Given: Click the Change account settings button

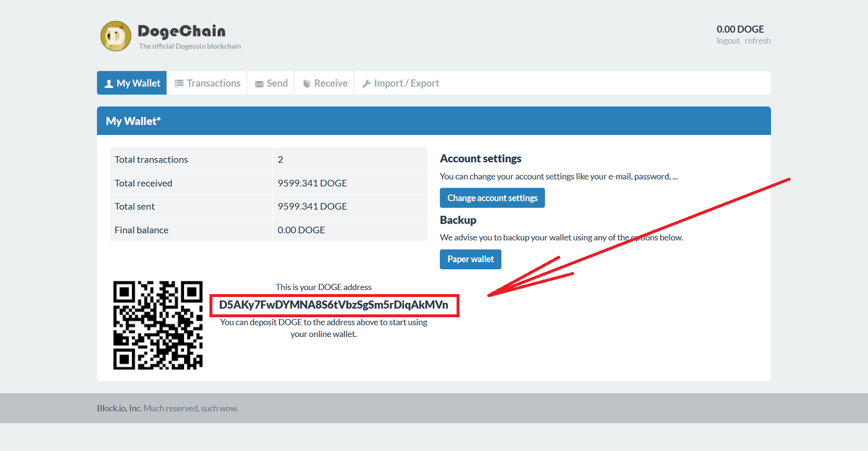Looking at the screenshot, I should (492, 198).
